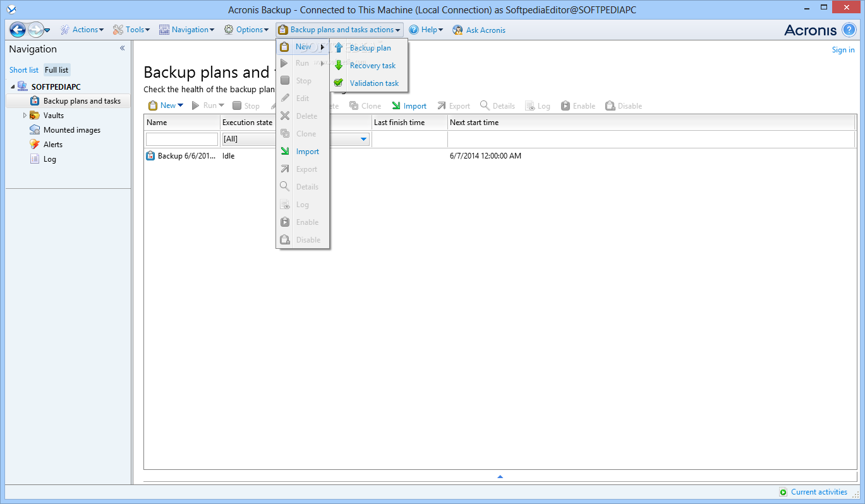Choose Recovery task from New submenu
The height and width of the screenshot is (504, 865).
tap(370, 66)
